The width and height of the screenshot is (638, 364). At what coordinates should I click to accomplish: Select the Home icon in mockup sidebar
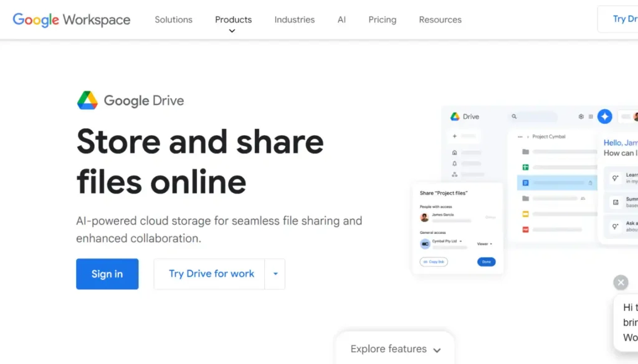pos(454,152)
